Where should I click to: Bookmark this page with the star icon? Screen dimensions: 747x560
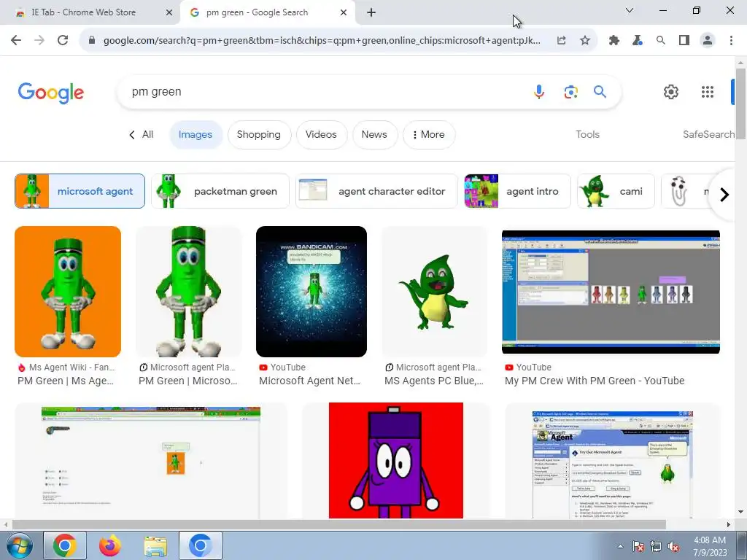click(x=585, y=41)
